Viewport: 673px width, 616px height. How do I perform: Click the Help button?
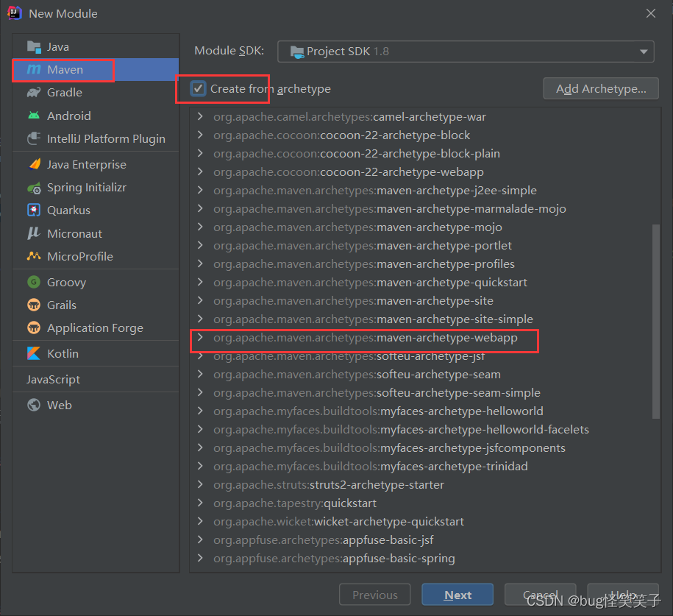click(623, 595)
